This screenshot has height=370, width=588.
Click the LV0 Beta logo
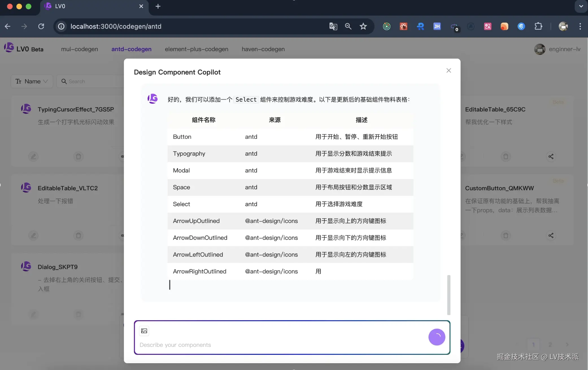point(24,49)
